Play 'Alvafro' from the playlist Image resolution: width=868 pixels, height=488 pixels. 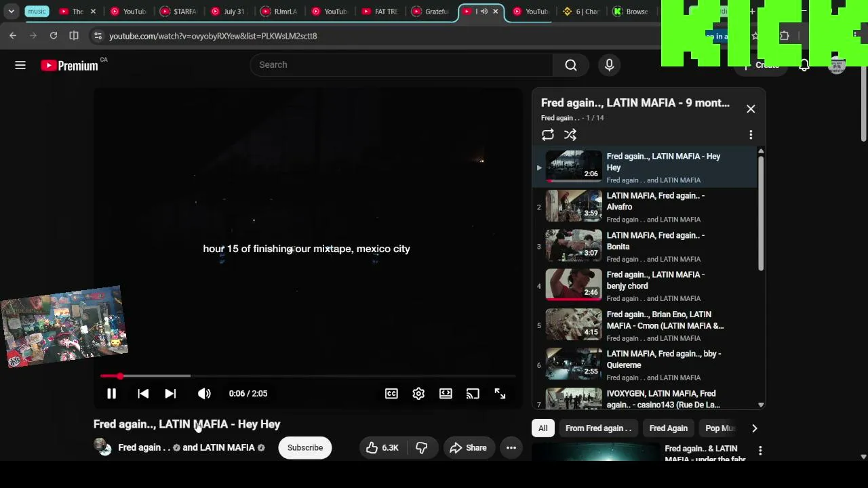coord(644,207)
